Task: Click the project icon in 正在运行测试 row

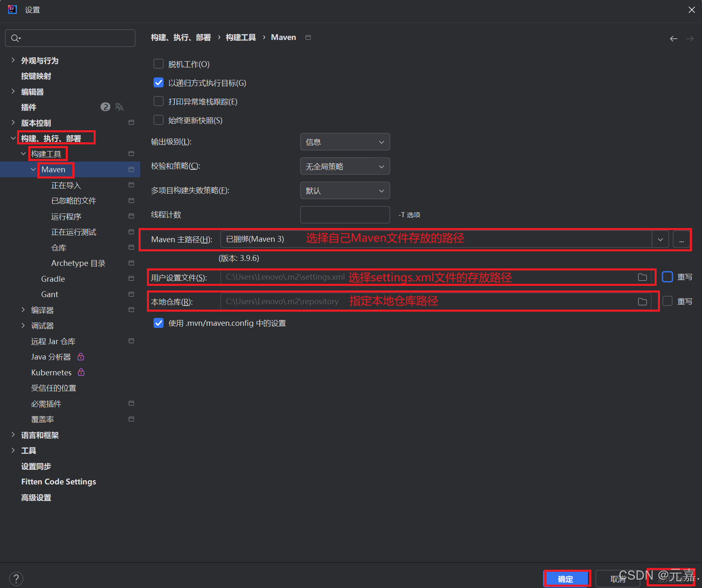Action: pyautogui.click(x=131, y=232)
